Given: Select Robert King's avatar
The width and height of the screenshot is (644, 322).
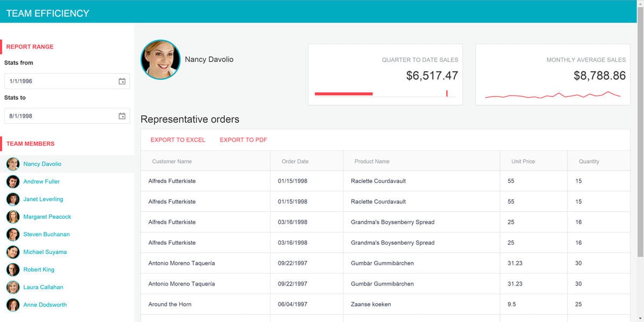Looking at the screenshot, I should (x=12, y=269).
